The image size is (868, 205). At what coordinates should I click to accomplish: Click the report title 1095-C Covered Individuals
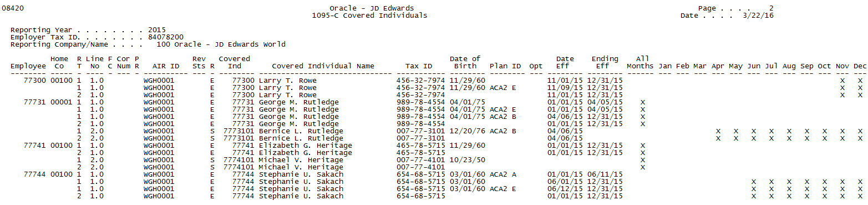369,16
